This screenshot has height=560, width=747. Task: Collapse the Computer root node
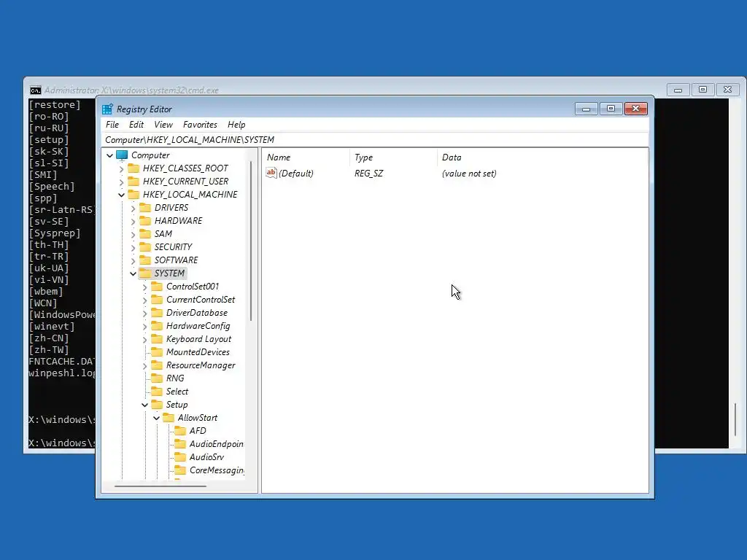109,155
